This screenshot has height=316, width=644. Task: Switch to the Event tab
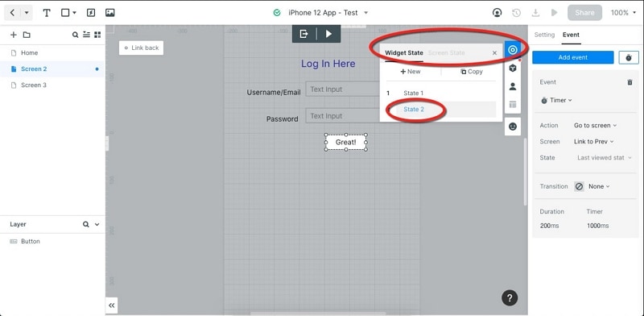tap(572, 35)
